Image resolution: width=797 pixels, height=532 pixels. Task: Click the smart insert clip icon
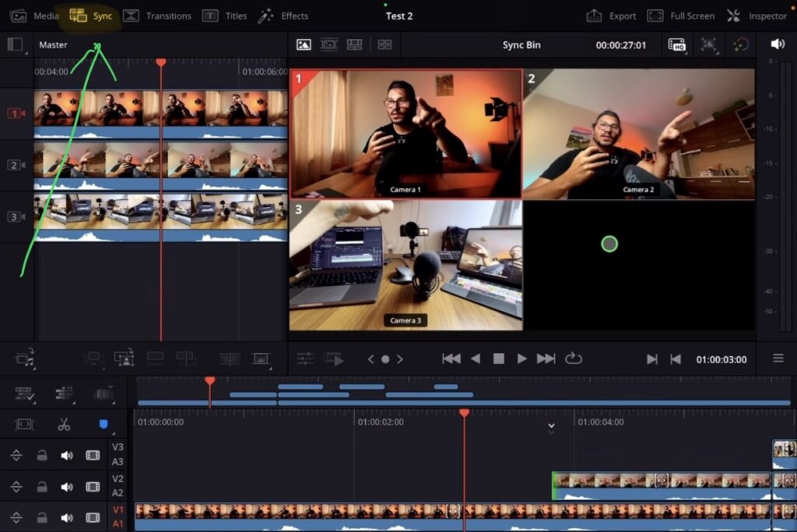click(95, 359)
